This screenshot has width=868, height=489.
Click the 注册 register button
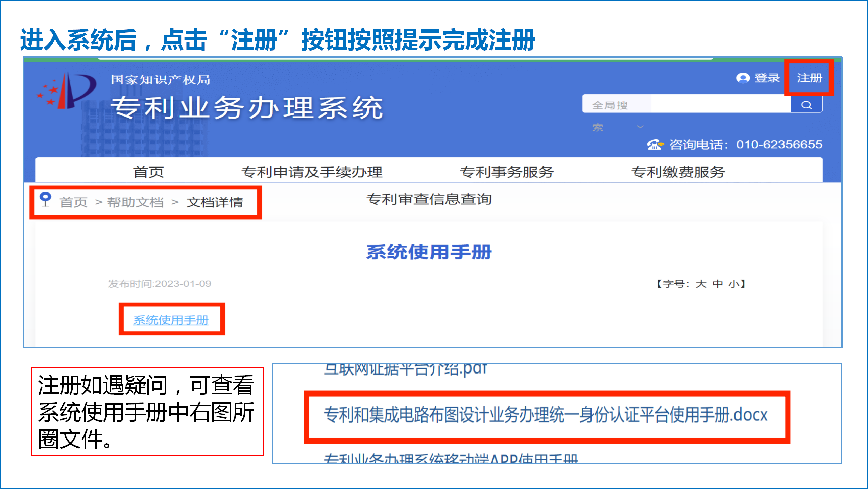click(809, 78)
